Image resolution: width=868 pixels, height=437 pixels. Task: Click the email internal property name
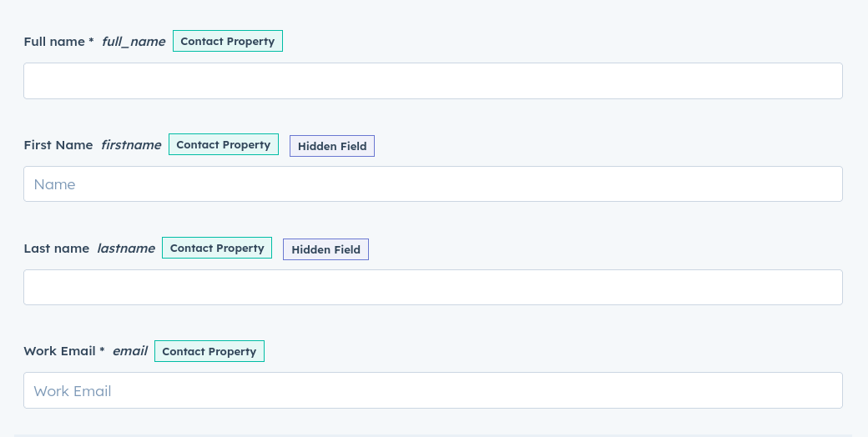(130, 351)
